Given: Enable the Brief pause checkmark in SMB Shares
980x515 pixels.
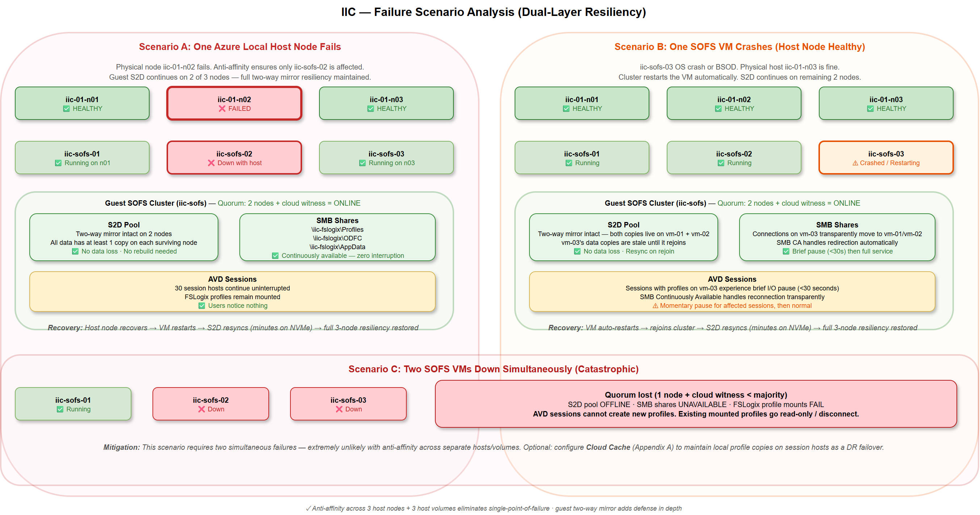Looking at the screenshot, I should pyautogui.click(x=786, y=251).
